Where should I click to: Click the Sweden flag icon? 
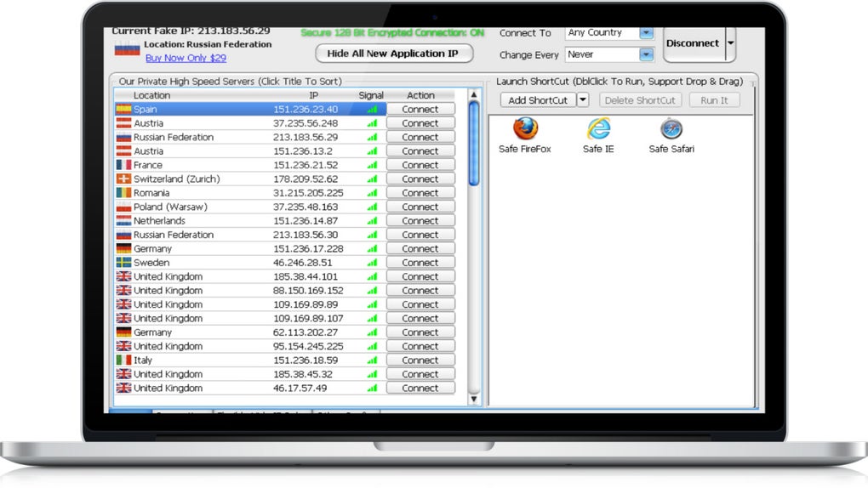click(123, 262)
